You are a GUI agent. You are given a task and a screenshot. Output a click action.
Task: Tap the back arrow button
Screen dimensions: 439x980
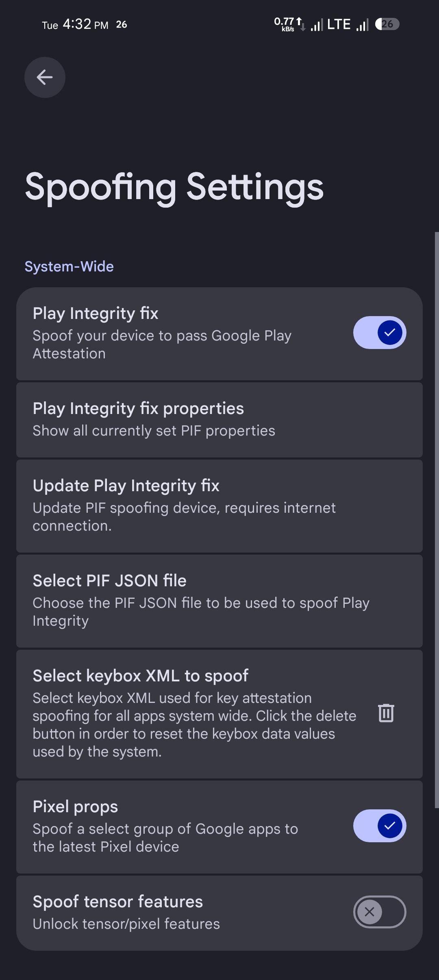pyautogui.click(x=45, y=77)
